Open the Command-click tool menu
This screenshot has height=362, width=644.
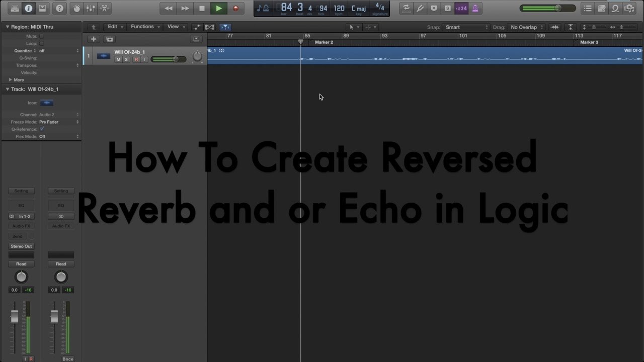pyautogui.click(x=370, y=27)
